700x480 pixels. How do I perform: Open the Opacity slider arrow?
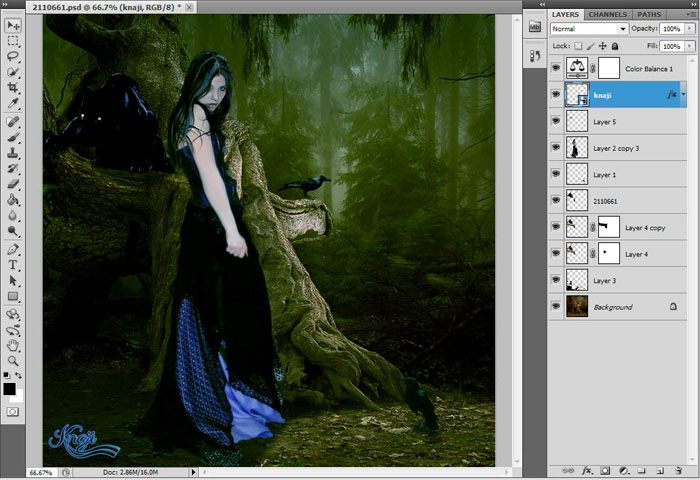click(x=690, y=30)
